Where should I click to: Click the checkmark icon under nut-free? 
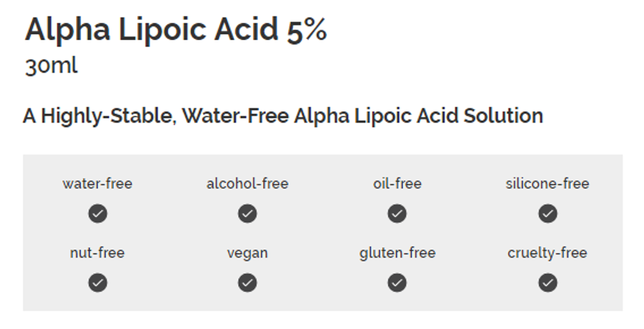97,282
